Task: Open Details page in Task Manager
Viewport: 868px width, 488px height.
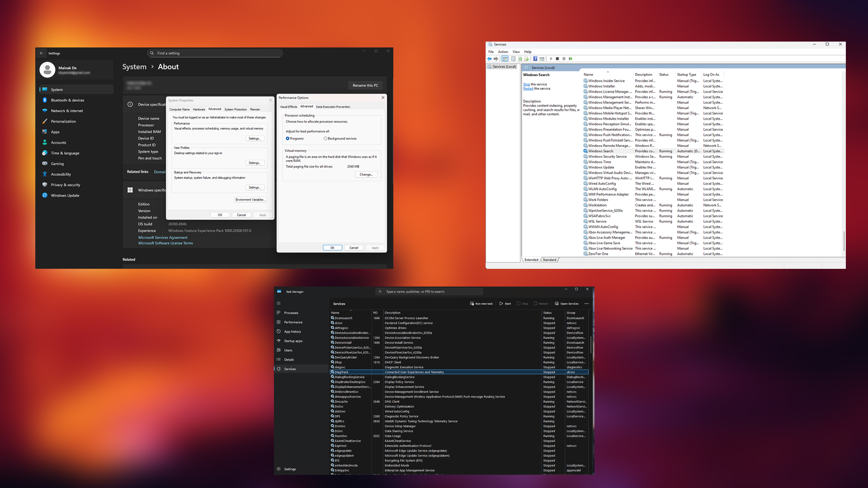Action: click(x=301, y=360)
